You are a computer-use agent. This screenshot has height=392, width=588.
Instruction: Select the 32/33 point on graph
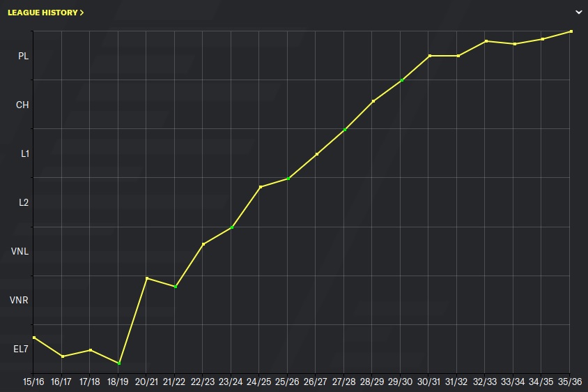pos(486,41)
